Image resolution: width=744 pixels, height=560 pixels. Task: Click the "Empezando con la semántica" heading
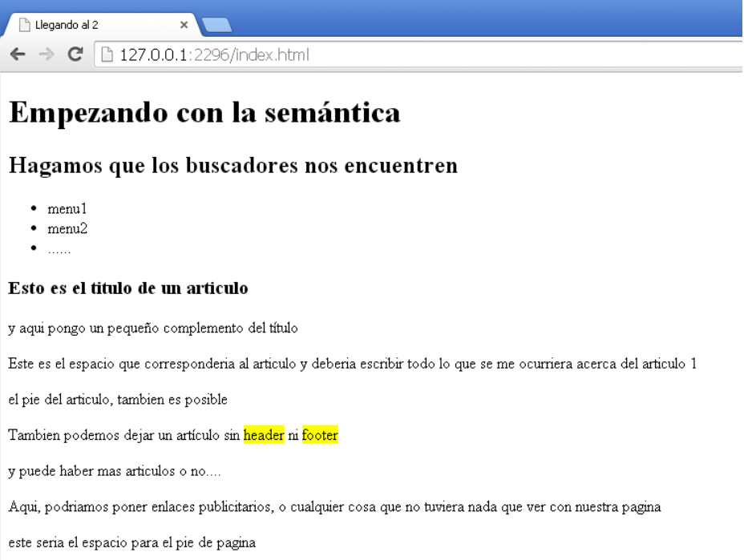coord(204,112)
